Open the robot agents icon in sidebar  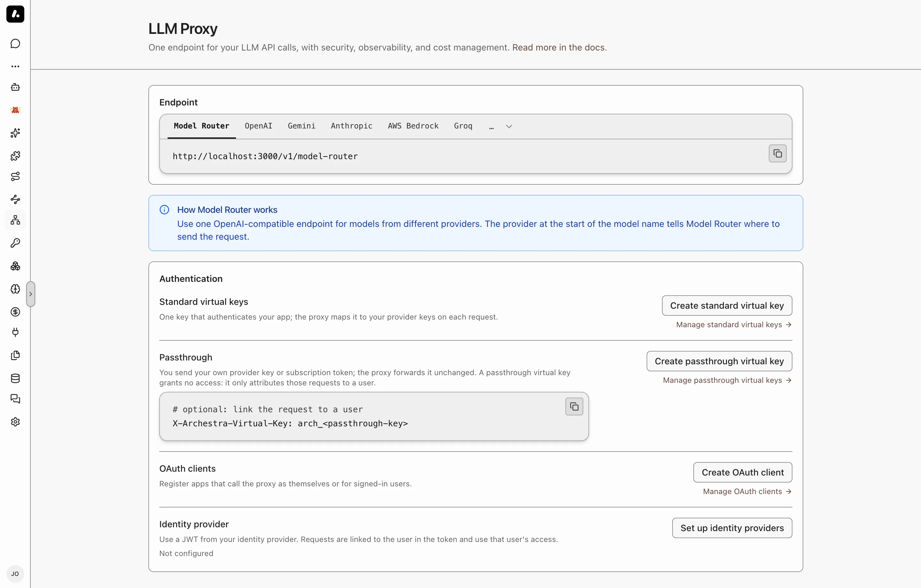click(15, 87)
